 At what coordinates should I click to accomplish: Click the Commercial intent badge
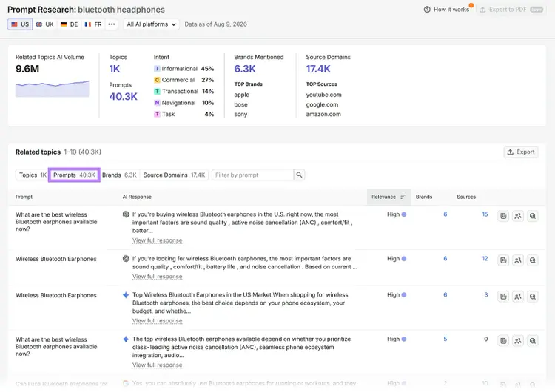(157, 80)
